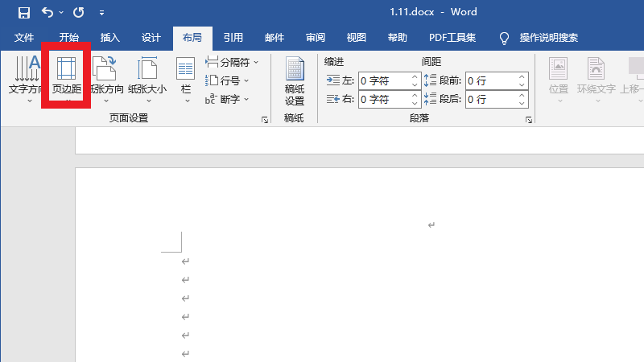Click the Save icon in title bar
644x362 pixels.
[23, 13]
